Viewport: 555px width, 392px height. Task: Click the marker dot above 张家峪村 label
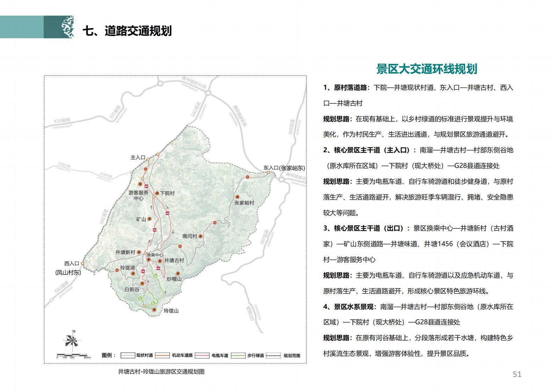[238, 197]
